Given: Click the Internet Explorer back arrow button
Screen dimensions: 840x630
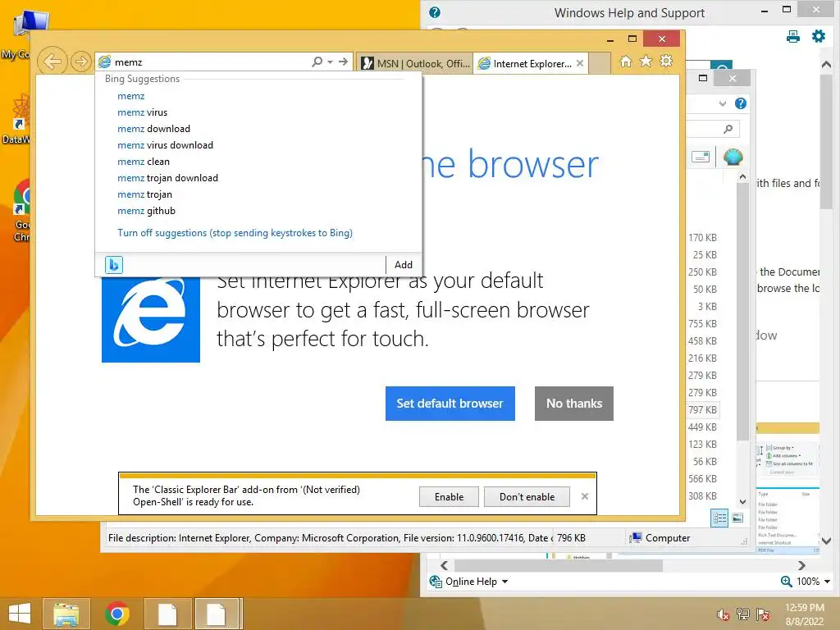Looking at the screenshot, I should [x=52, y=62].
